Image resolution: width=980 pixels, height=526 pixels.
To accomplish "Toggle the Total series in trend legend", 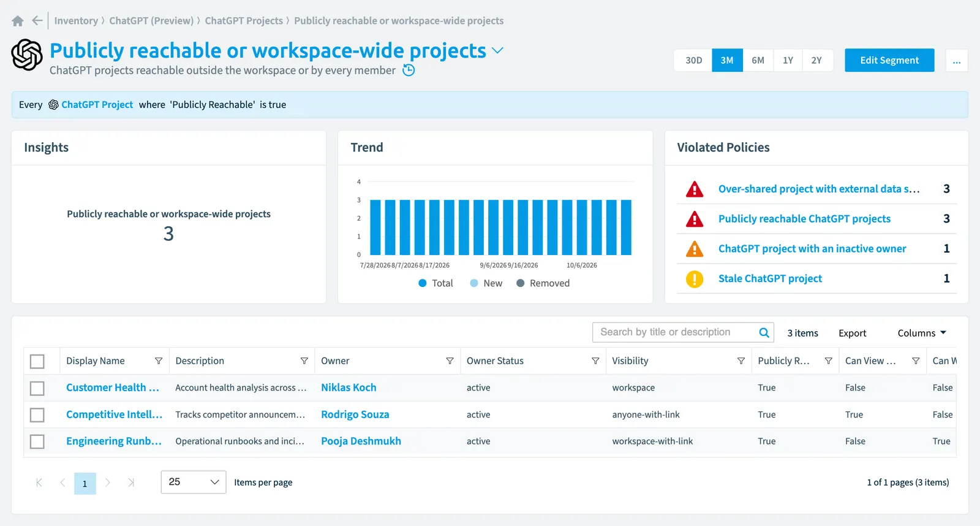I will 435,283.
